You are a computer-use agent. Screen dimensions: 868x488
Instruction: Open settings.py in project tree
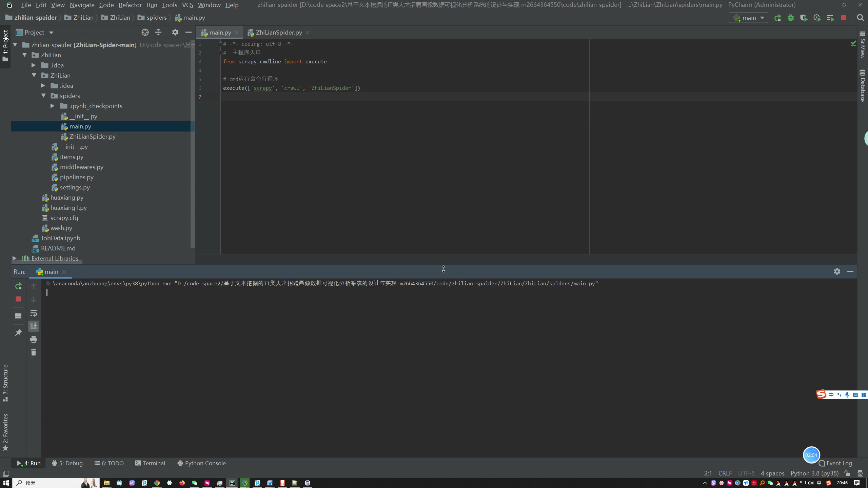(75, 187)
